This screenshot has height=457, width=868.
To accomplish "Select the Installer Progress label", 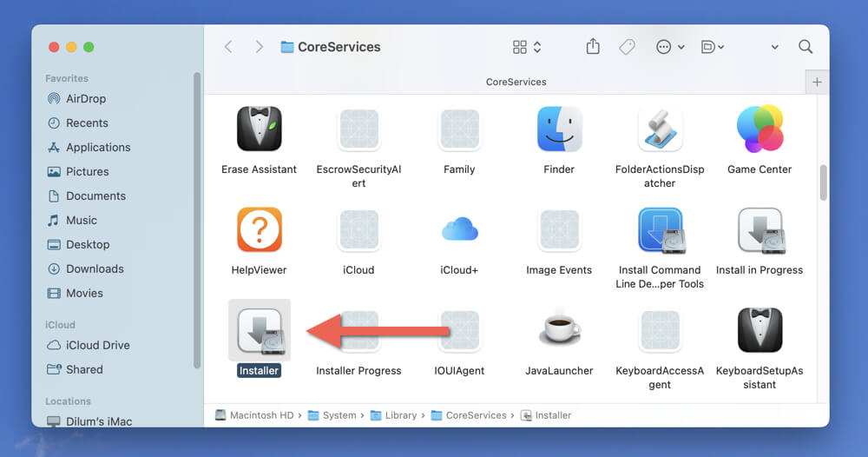I will coord(358,371).
